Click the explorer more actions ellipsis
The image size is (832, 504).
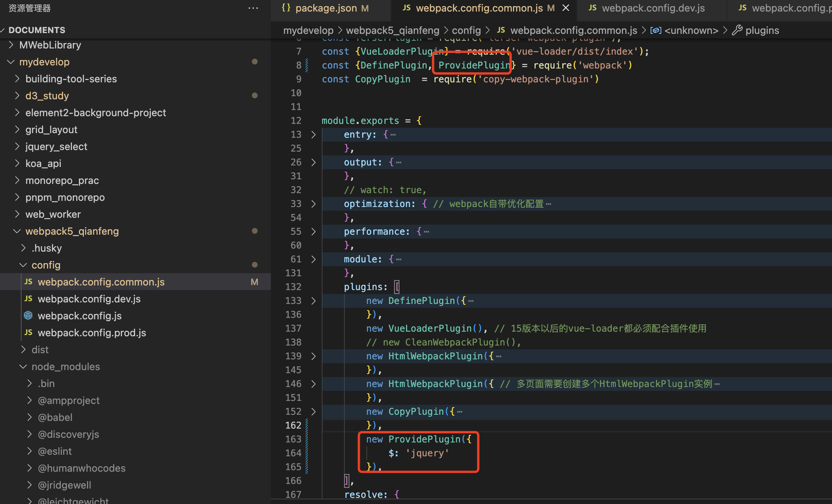pyautogui.click(x=253, y=8)
